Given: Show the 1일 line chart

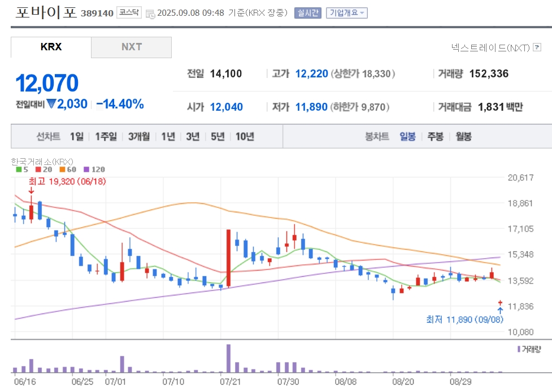Looking at the screenshot, I should [x=76, y=137].
